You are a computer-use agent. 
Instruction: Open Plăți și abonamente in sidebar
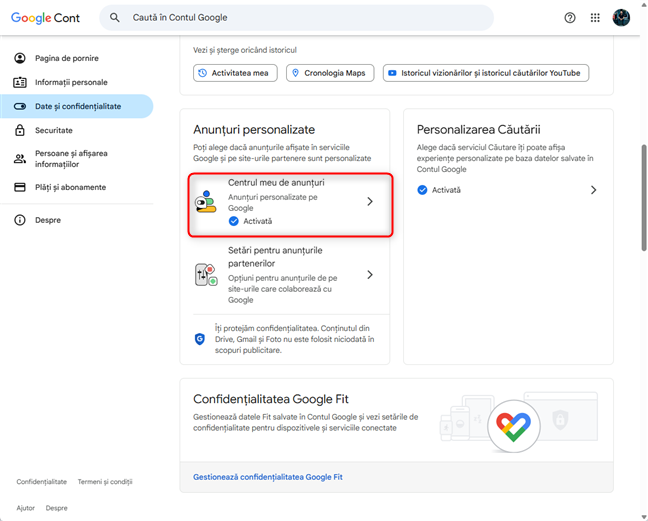[x=70, y=187]
